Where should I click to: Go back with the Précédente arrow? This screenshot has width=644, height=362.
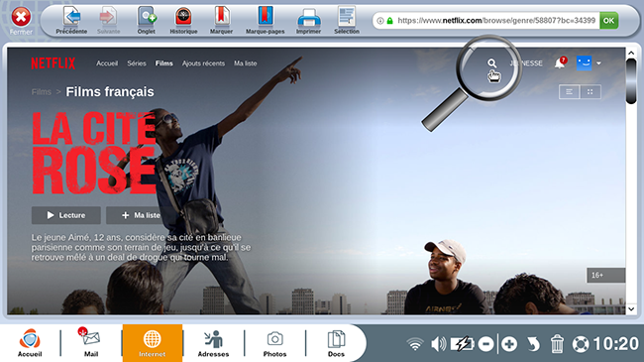coord(71,20)
